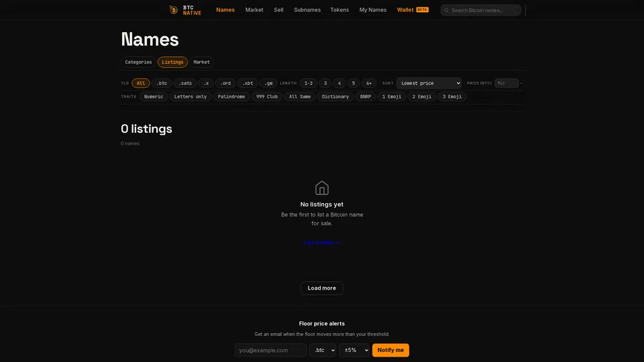Filter by the .gm TLD
This screenshot has height=362, width=644.
tap(268, 83)
